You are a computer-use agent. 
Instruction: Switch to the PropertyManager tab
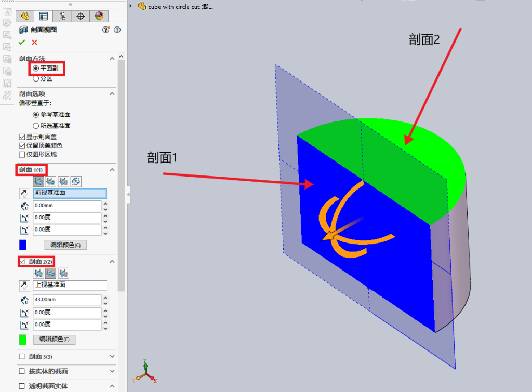coord(44,16)
